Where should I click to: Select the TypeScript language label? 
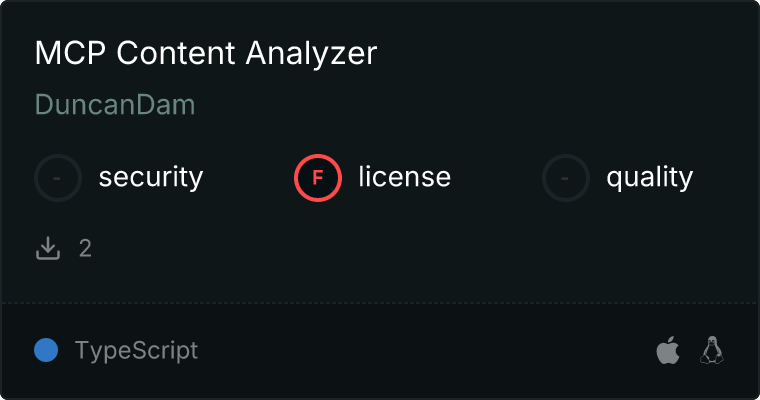[136, 350]
